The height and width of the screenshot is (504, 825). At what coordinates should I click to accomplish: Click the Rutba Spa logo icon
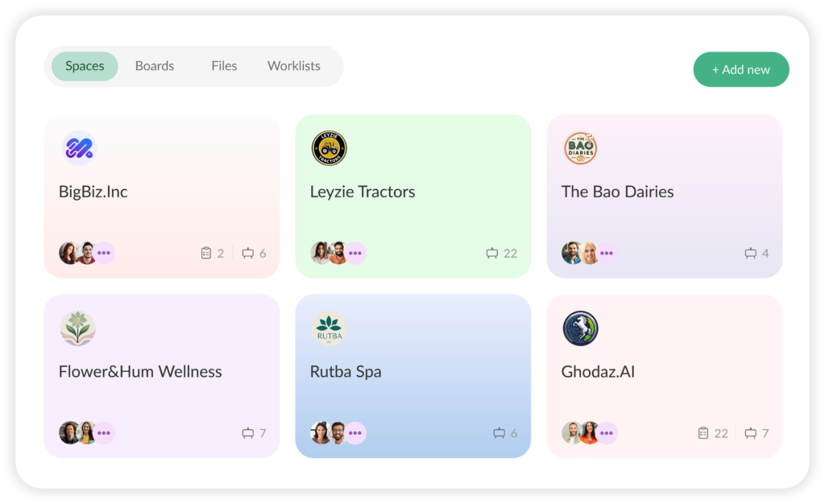(x=329, y=328)
